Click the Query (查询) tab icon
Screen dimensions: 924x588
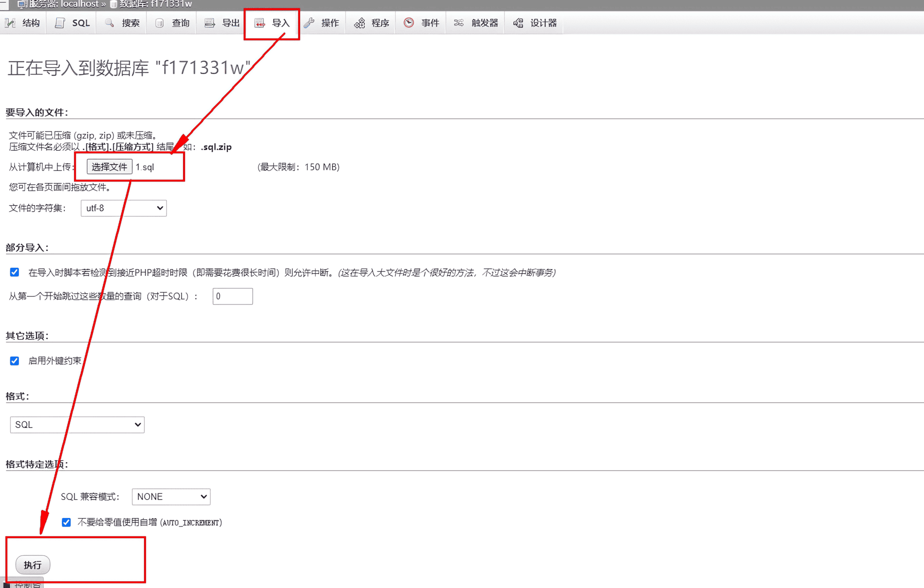pyautogui.click(x=159, y=23)
